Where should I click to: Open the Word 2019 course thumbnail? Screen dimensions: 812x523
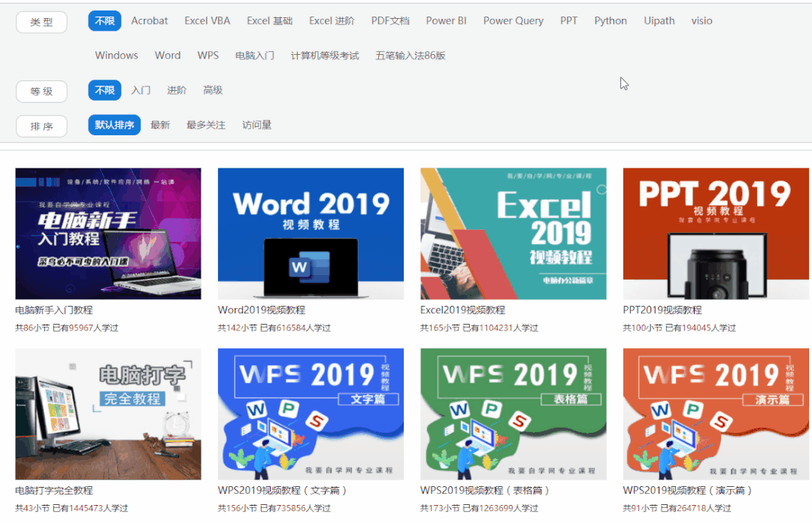point(311,234)
